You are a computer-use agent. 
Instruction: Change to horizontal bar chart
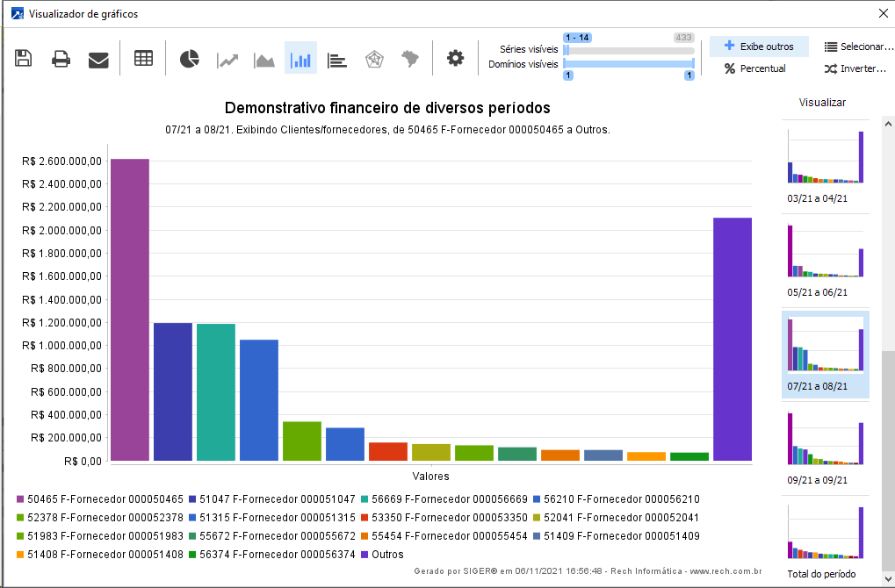coord(337,59)
